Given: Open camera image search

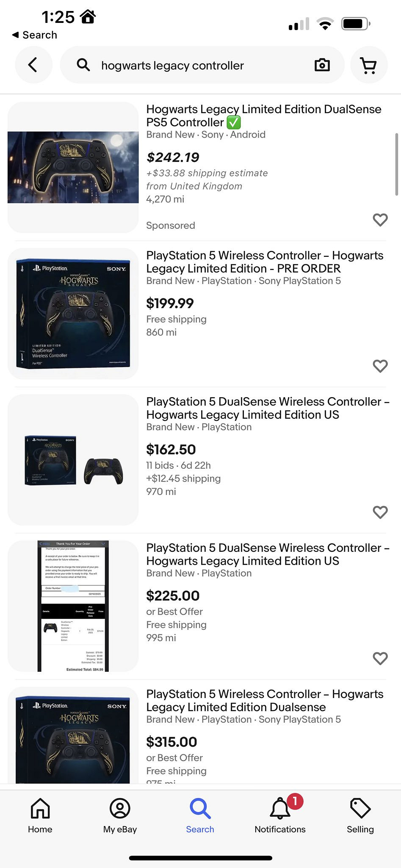Looking at the screenshot, I should point(322,65).
